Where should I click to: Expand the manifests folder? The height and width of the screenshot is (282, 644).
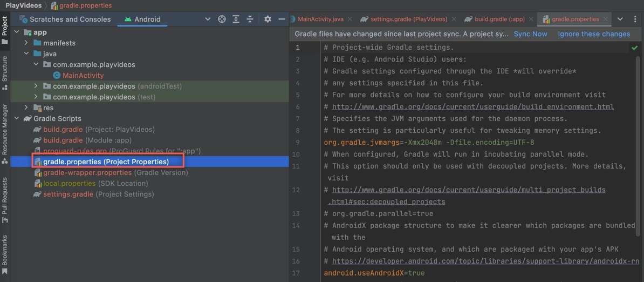(x=26, y=43)
